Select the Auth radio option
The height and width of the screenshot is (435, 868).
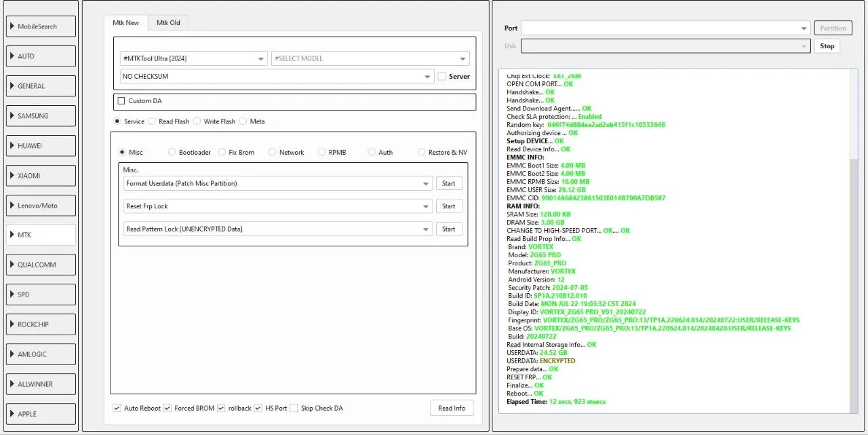click(x=372, y=153)
